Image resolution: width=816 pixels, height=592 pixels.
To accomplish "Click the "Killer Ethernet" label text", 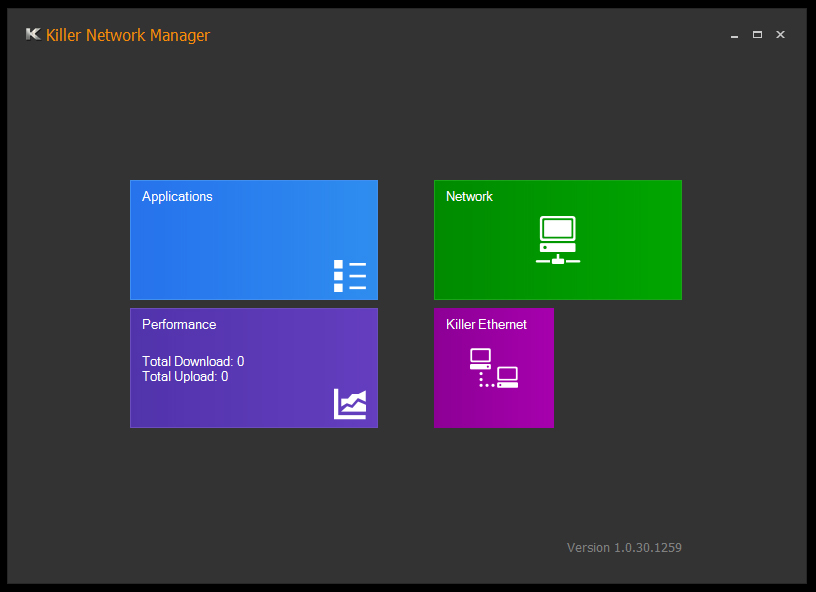I will [486, 325].
